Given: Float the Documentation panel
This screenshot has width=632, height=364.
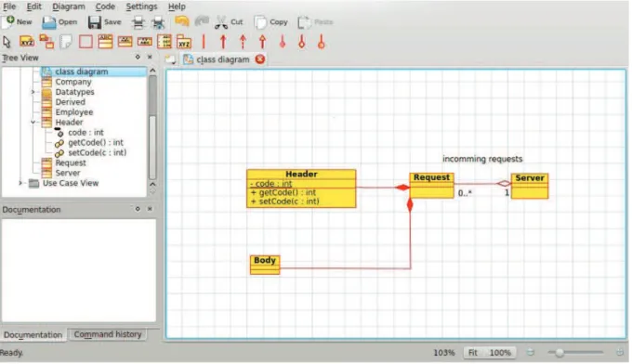Looking at the screenshot, I should tap(138, 209).
